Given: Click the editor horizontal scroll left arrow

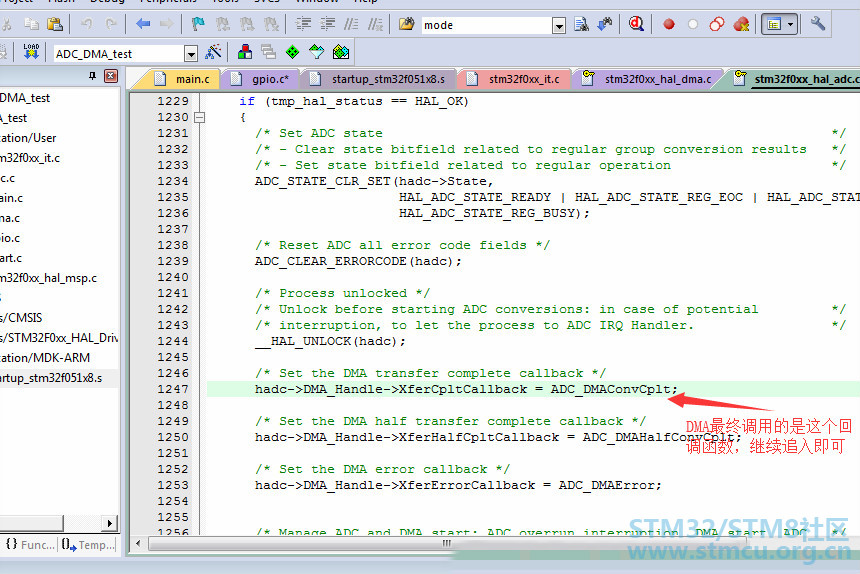Looking at the screenshot, I should (138, 544).
